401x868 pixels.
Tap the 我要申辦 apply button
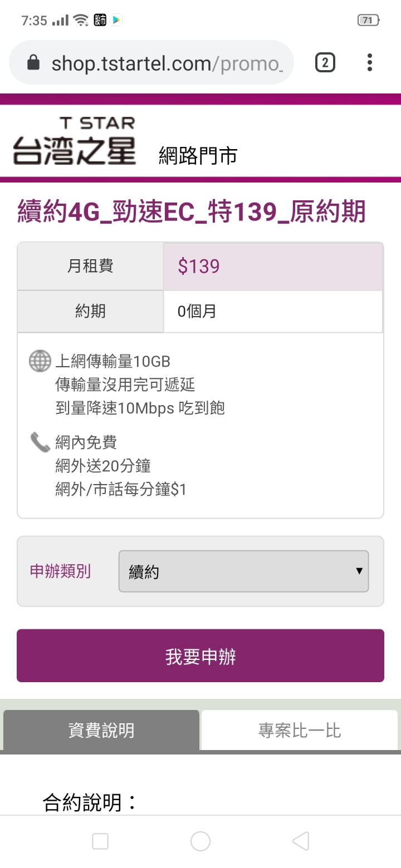point(200,655)
